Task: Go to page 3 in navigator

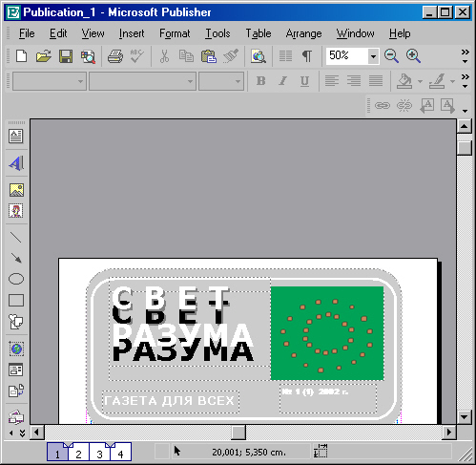Action: pyautogui.click(x=99, y=454)
